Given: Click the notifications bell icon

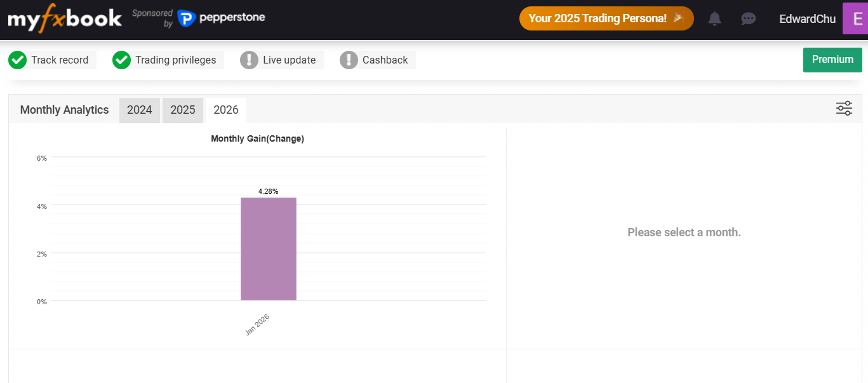Looking at the screenshot, I should (714, 18).
